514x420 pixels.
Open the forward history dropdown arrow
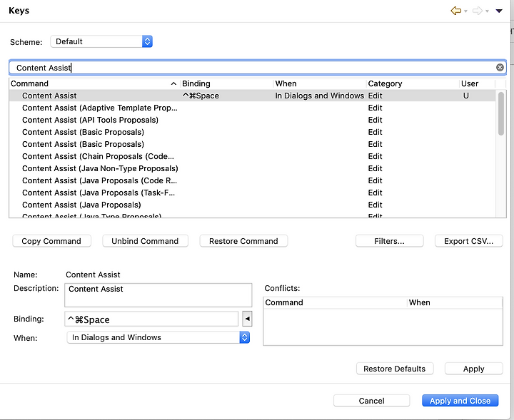(x=488, y=11)
